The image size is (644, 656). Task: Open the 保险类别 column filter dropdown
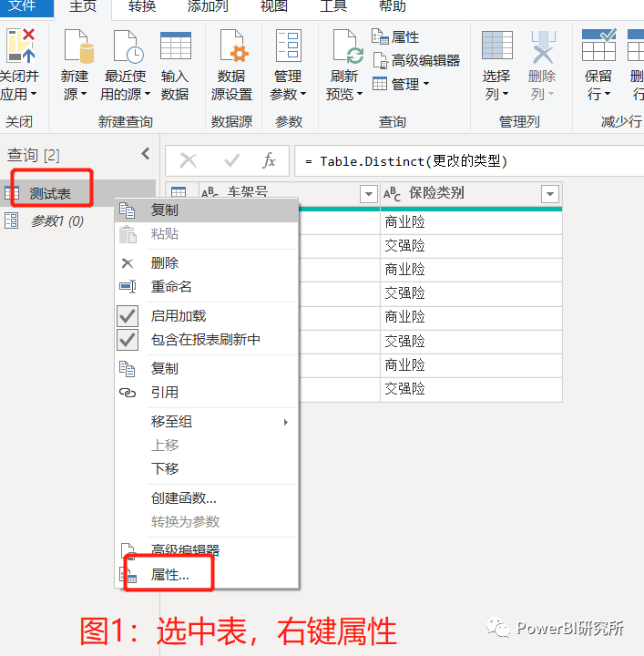[x=550, y=194]
